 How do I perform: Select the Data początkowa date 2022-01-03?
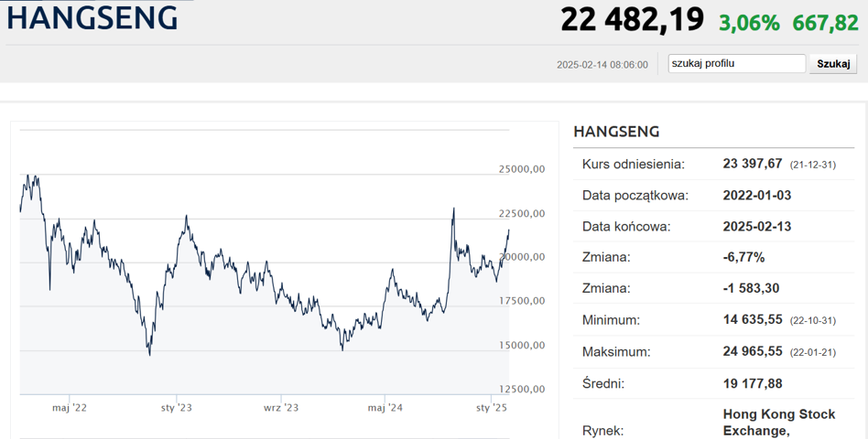[x=756, y=196]
